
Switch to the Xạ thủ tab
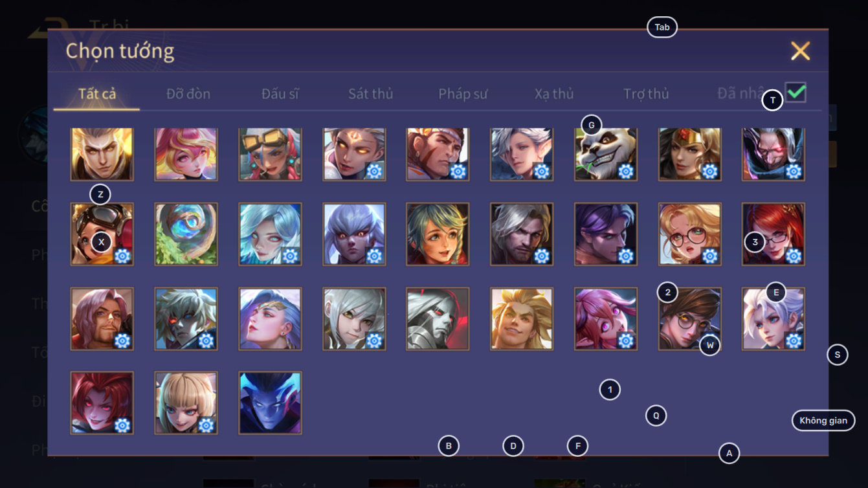(x=554, y=94)
